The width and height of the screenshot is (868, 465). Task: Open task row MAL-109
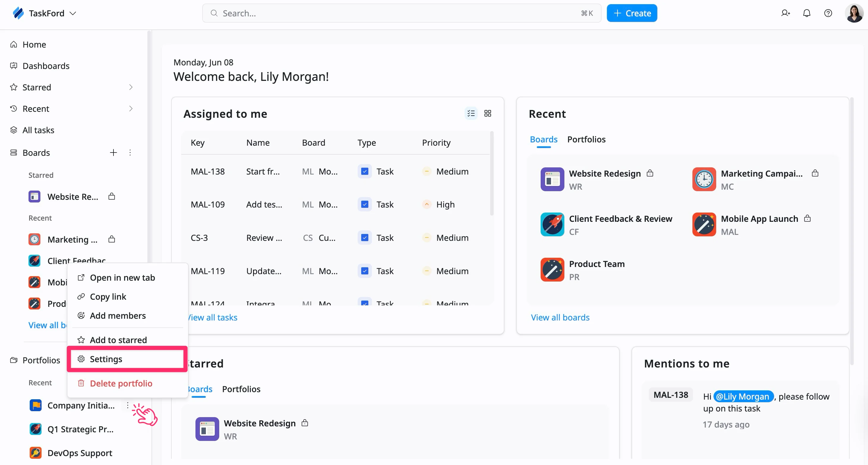[x=335, y=204]
